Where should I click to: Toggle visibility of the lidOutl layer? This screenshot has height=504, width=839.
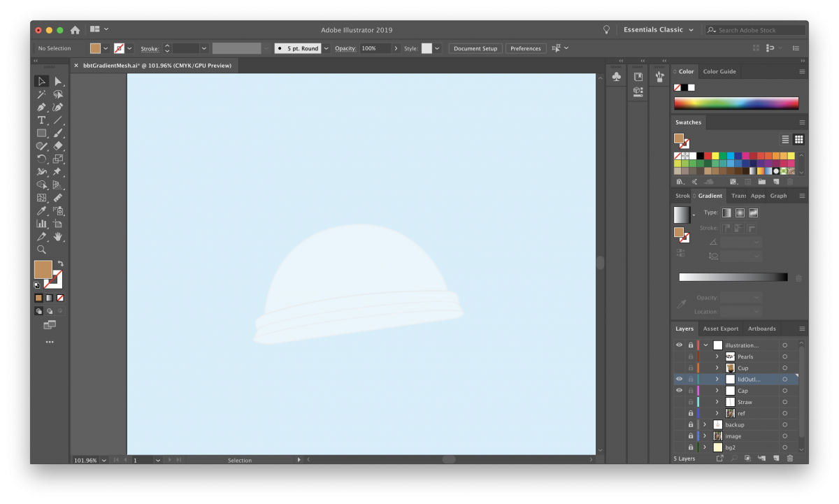point(679,379)
